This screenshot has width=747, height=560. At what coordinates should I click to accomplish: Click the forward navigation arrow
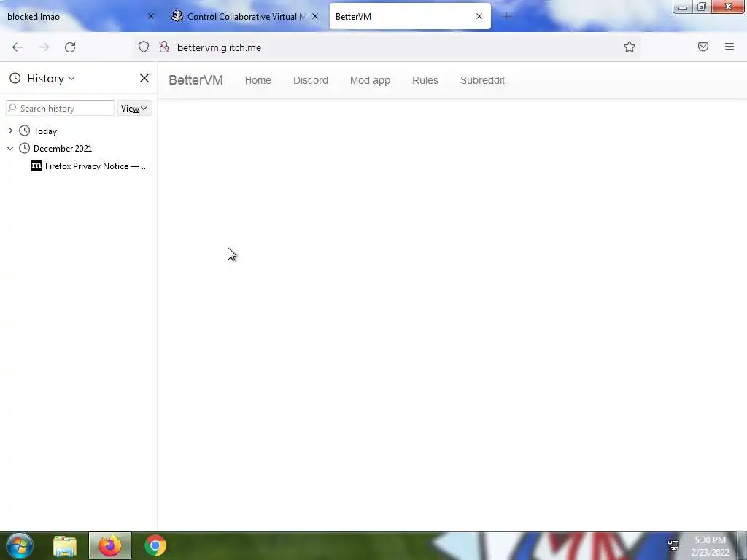[x=44, y=47]
